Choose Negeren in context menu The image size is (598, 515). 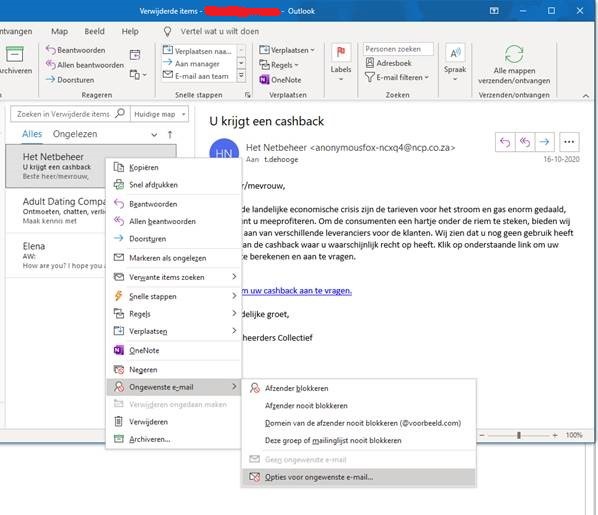point(174,370)
